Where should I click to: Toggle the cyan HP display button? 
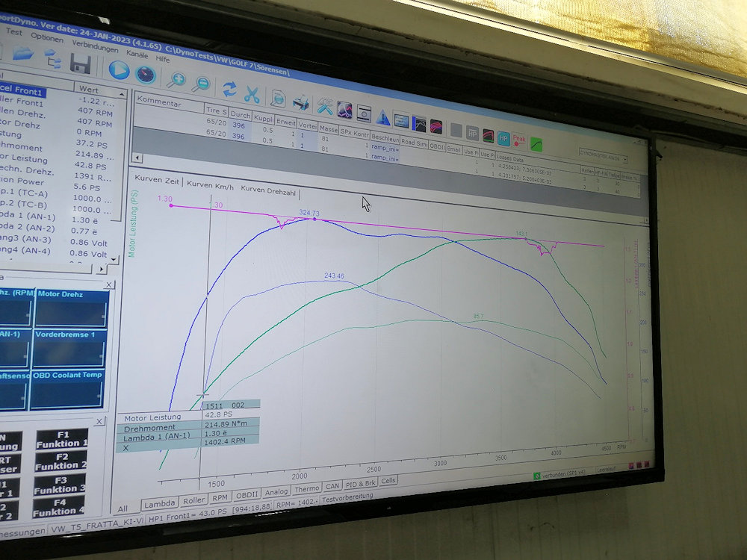[503, 138]
